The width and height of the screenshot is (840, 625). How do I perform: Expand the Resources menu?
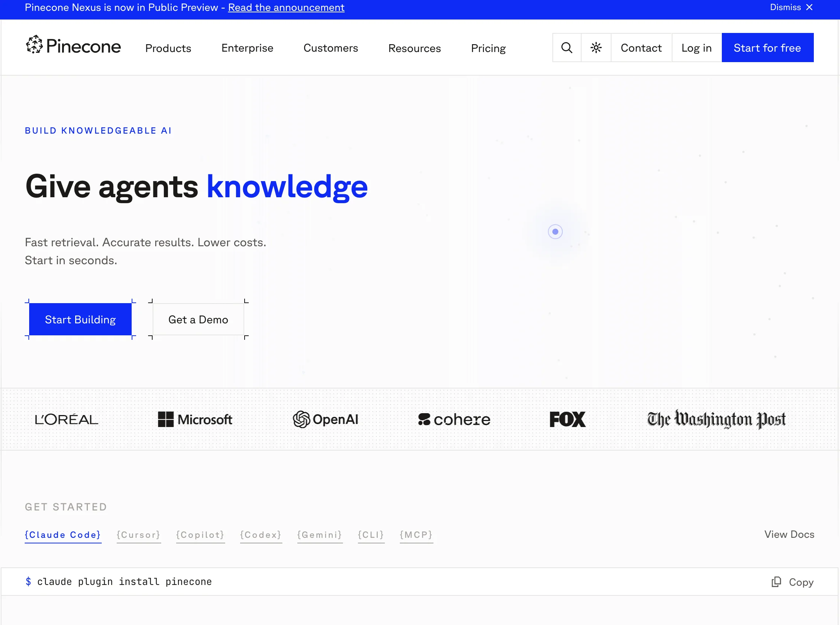point(414,48)
